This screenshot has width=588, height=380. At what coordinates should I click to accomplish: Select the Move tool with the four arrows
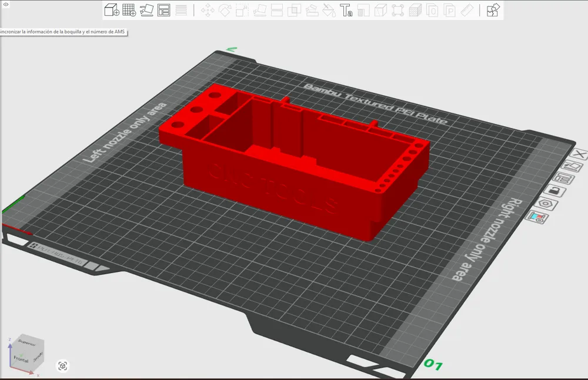(x=208, y=10)
